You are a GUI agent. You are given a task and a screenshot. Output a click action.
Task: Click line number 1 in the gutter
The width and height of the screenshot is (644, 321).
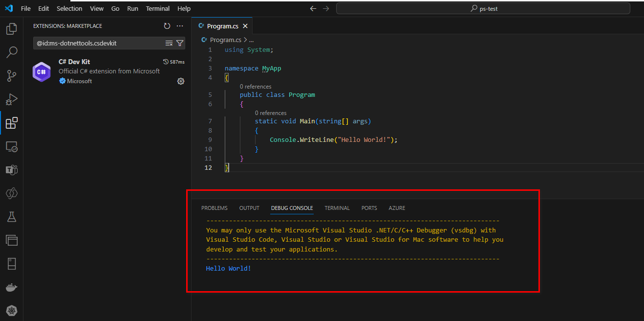(x=210, y=50)
